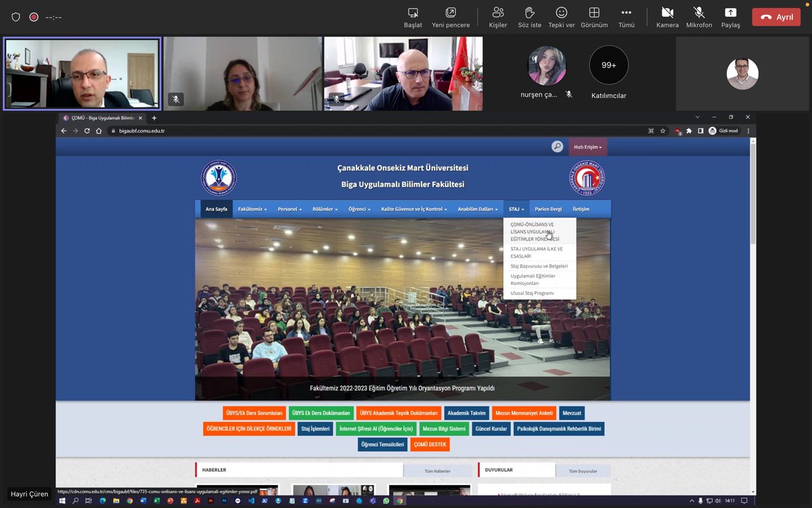Bookmark page with the star icon
The image size is (812, 508).
tap(663, 131)
